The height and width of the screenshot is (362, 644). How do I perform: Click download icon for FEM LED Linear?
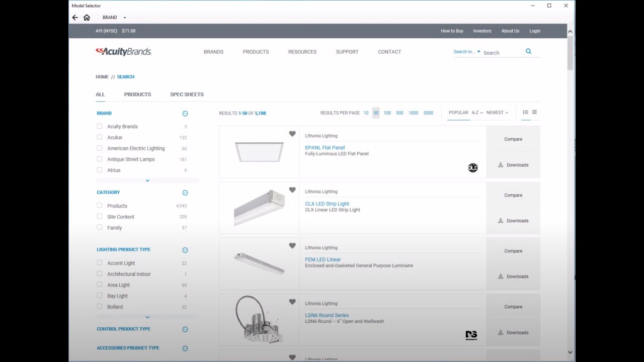point(501,277)
